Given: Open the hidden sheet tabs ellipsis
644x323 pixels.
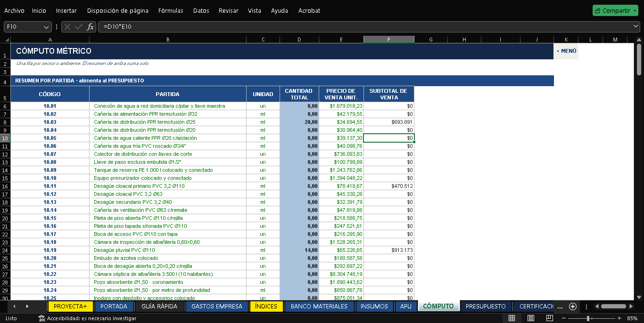Looking at the screenshot, I should [560, 307].
